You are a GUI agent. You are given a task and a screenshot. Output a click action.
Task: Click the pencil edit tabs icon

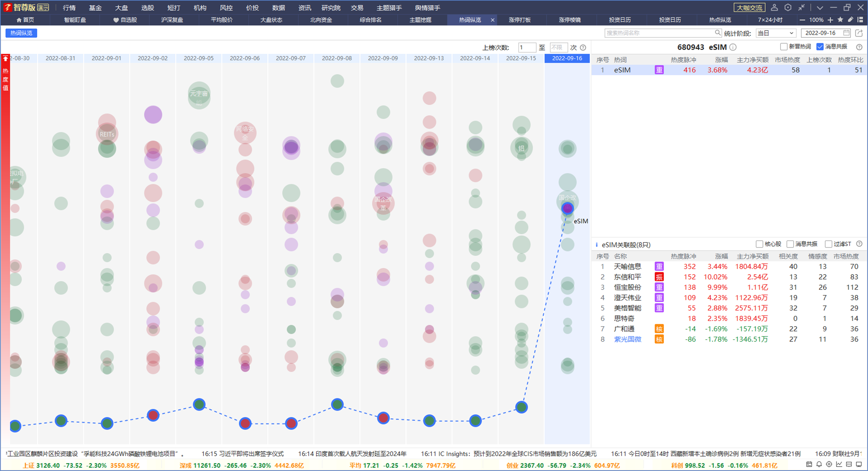[850, 20]
